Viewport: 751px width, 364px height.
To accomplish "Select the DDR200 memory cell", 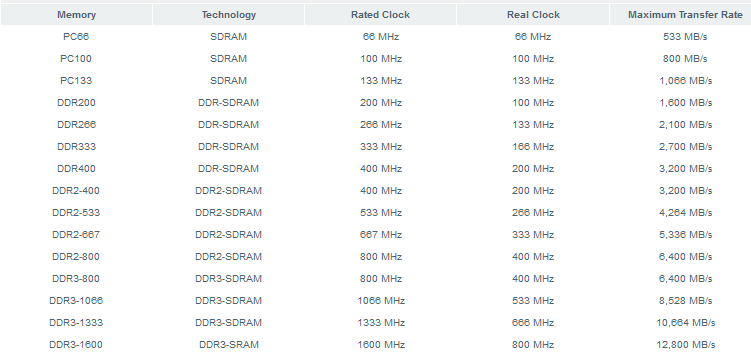I will pyautogui.click(x=76, y=103).
